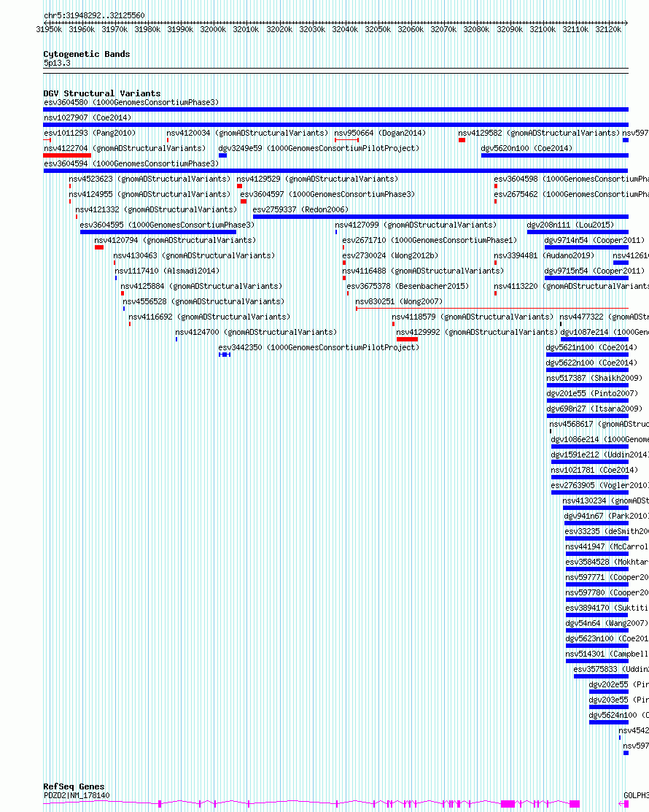Click the red bar under nsv4129992
This screenshot has height=812, width=649.
pos(408,339)
